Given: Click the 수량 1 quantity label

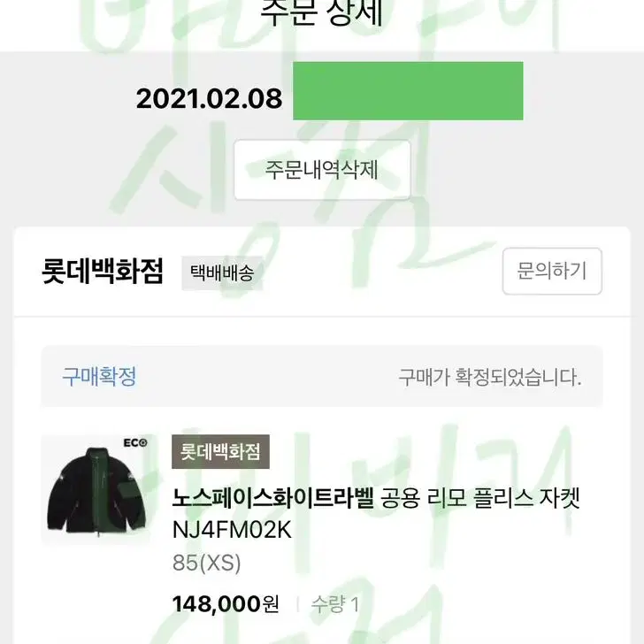Looking at the screenshot, I should click(x=335, y=604).
